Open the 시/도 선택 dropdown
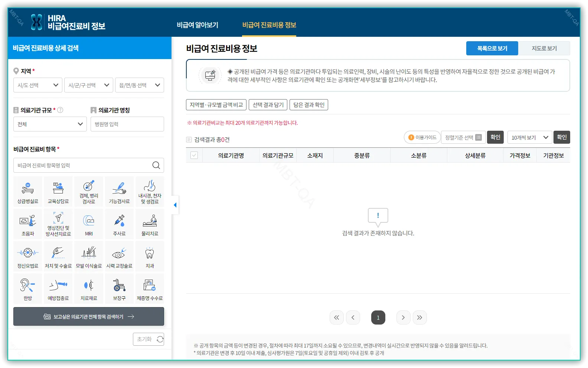The height and width of the screenshot is (368, 588). 38,85
